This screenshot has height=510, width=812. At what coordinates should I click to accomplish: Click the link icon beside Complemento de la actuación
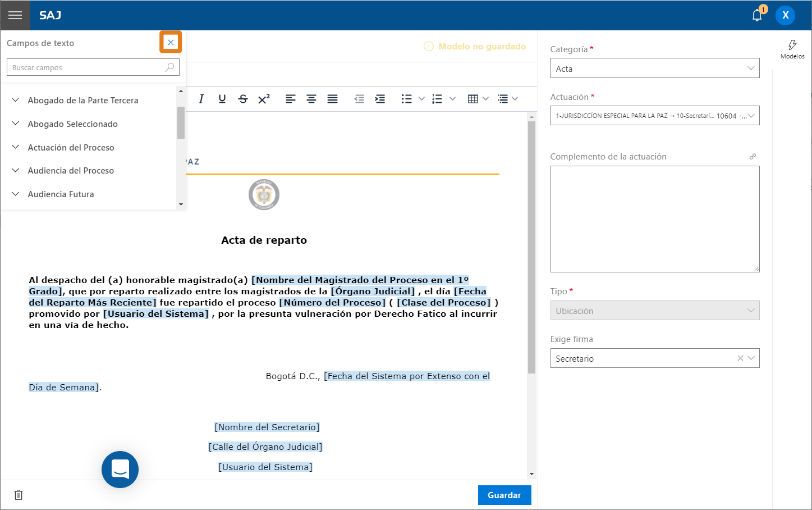pyautogui.click(x=753, y=157)
